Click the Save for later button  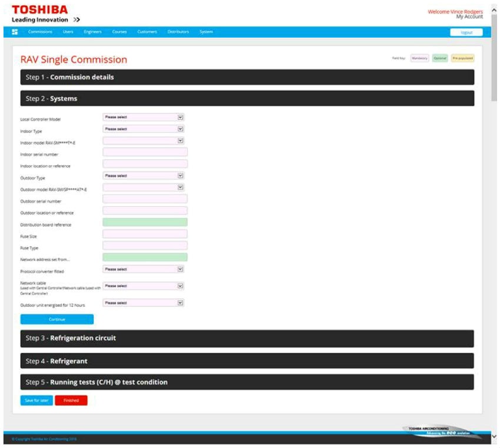click(x=36, y=400)
